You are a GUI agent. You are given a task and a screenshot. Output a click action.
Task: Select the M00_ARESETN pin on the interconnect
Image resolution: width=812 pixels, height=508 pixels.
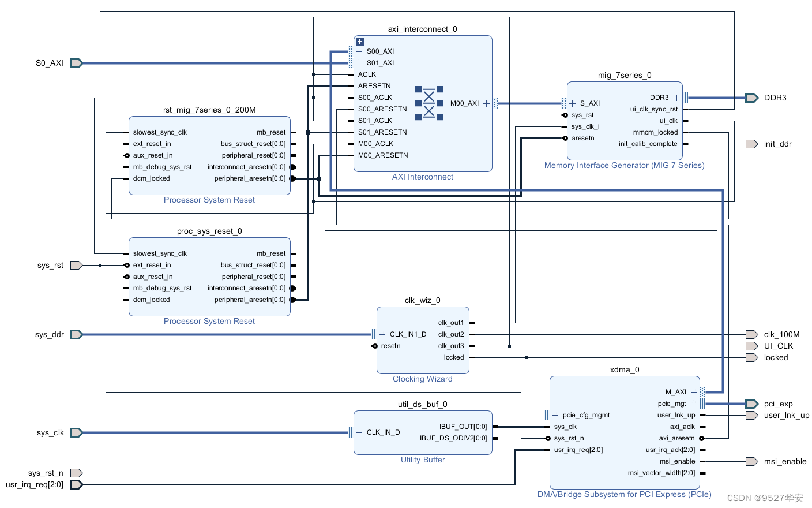(x=383, y=155)
